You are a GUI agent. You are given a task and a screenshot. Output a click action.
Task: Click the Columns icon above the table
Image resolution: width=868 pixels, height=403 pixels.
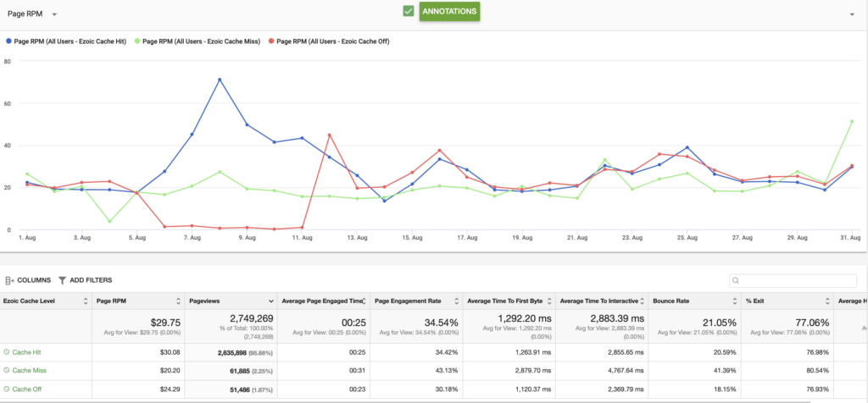pyautogui.click(x=10, y=281)
